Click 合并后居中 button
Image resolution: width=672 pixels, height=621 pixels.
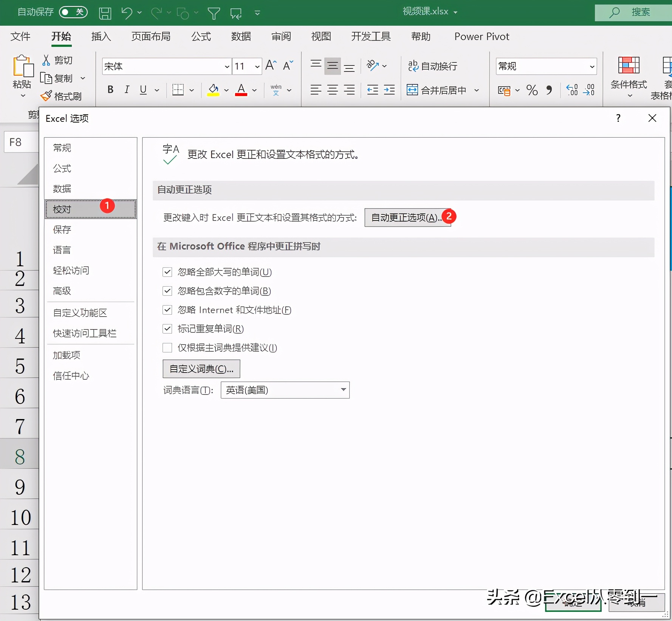[437, 90]
